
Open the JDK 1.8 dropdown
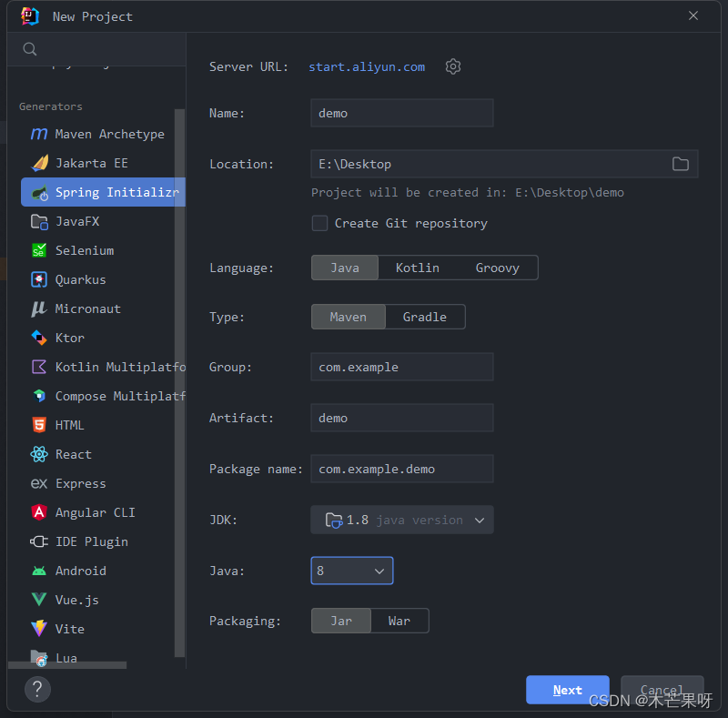402,520
